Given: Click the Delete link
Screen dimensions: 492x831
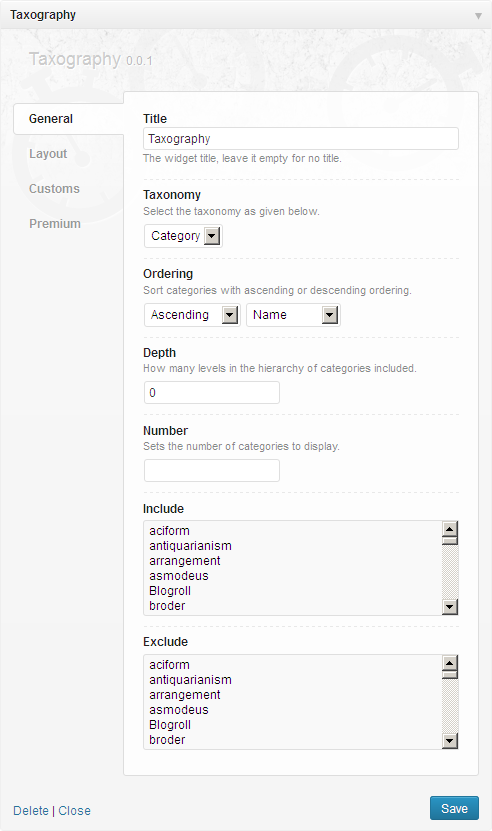Looking at the screenshot, I should pyautogui.click(x=31, y=810).
